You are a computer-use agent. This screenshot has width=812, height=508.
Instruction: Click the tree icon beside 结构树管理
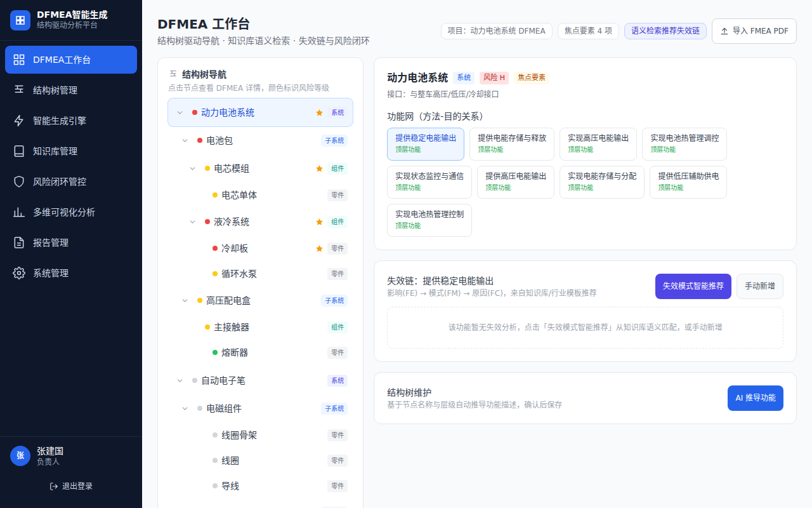(19, 90)
